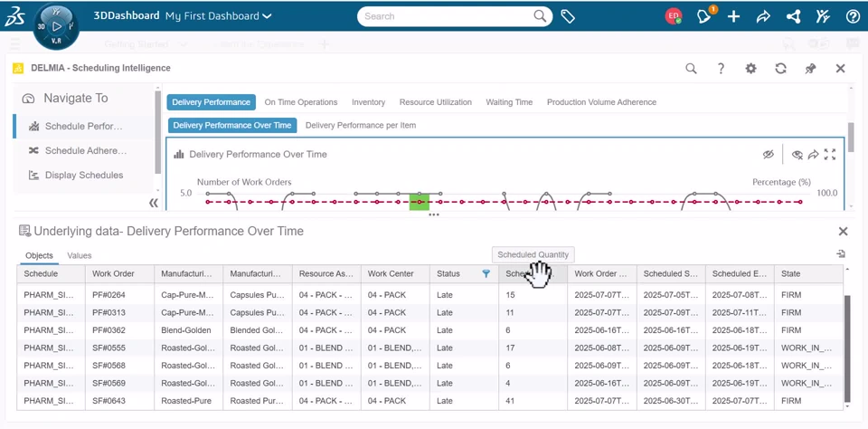Navigate to Display Schedules
The width and height of the screenshot is (868, 429).
tap(84, 176)
